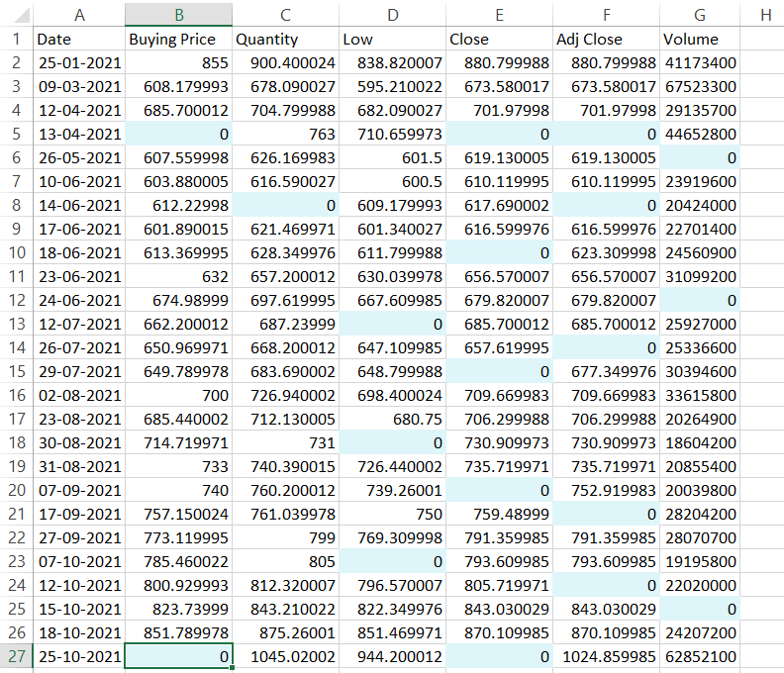The width and height of the screenshot is (784, 673).
Task: Click the date cell 25-01-2021
Action: click(x=79, y=63)
